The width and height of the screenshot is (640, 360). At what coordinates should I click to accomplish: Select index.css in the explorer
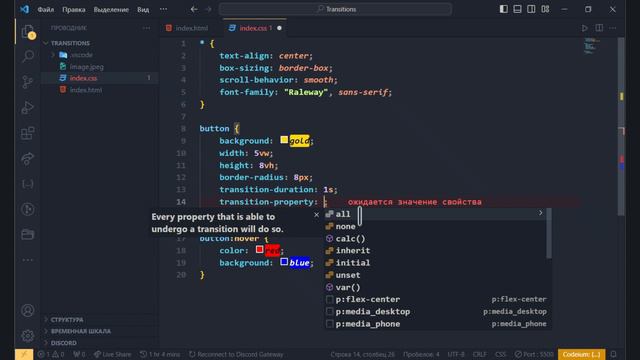point(83,78)
